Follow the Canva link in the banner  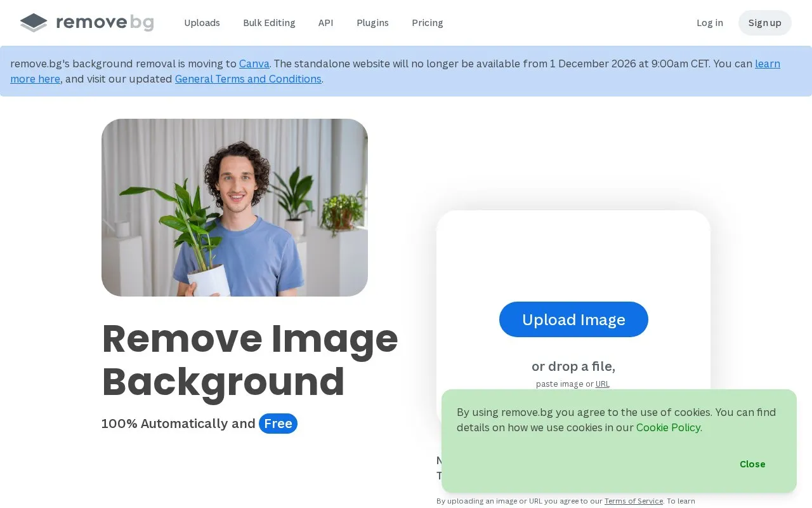coord(254,63)
